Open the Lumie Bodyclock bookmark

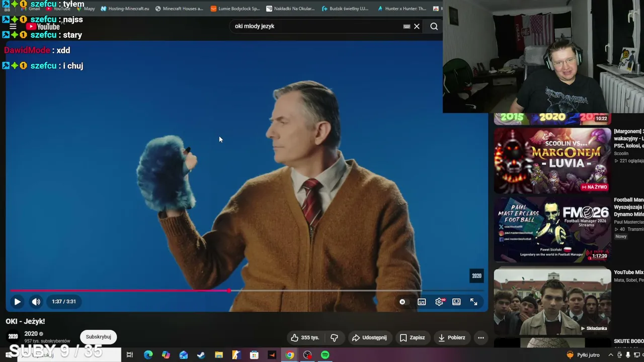click(x=235, y=9)
